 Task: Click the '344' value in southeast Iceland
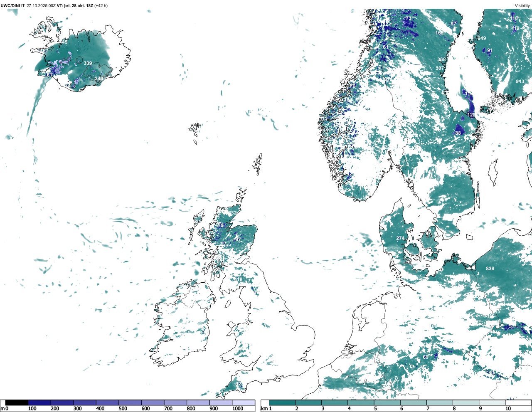point(99,78)
